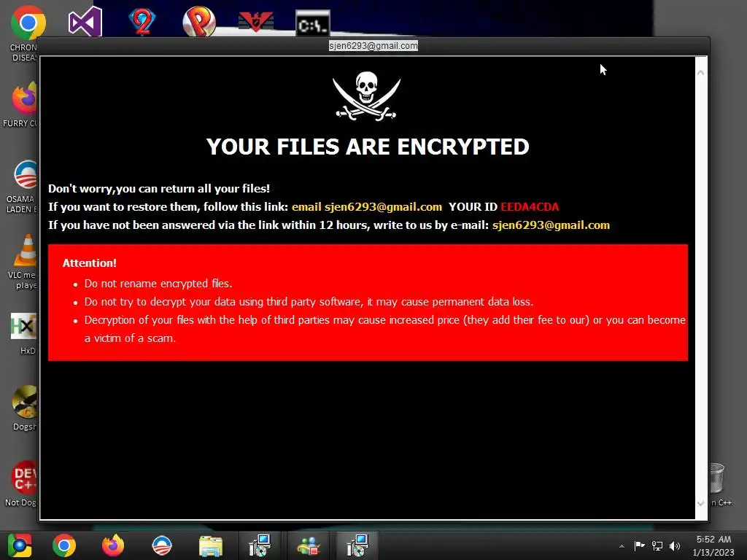Viewport: 747px width, 560px height.
Task: Click the scroll down arrow of ransom window
Action: click(x=701, y=503)
